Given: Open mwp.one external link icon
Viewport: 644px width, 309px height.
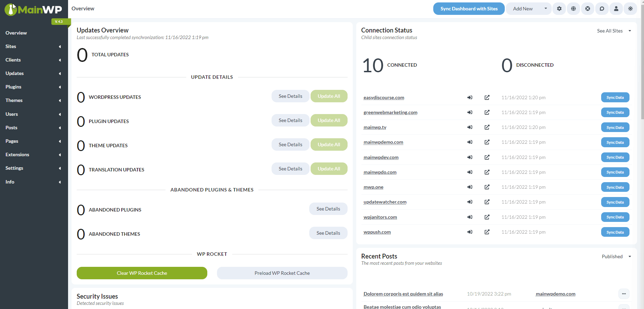Looking at the screenshot, I should tap(487, 187).
